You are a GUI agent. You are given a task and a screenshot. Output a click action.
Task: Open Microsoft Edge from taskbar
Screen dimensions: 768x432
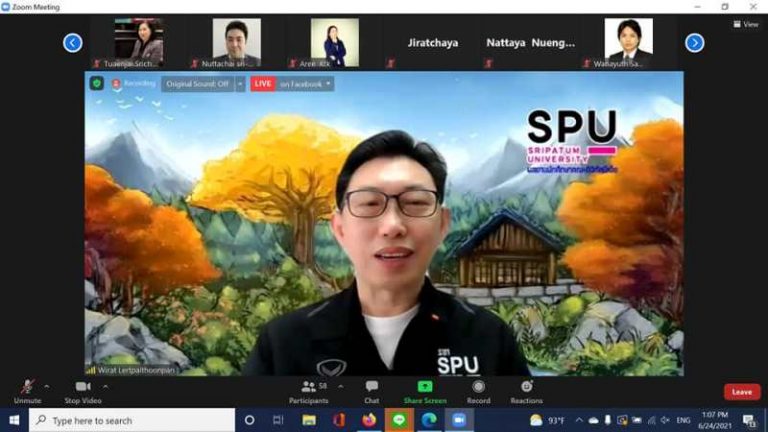click(429, 420)
